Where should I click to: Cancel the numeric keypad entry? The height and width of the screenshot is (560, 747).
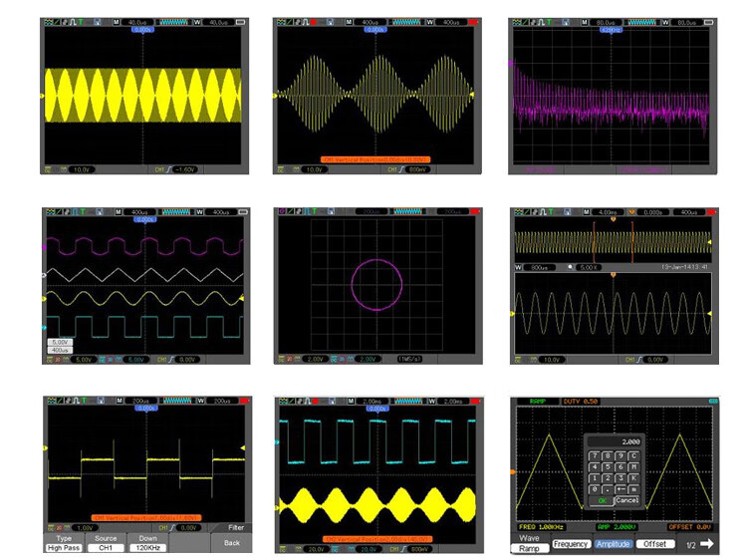click(x=626, y=500)
